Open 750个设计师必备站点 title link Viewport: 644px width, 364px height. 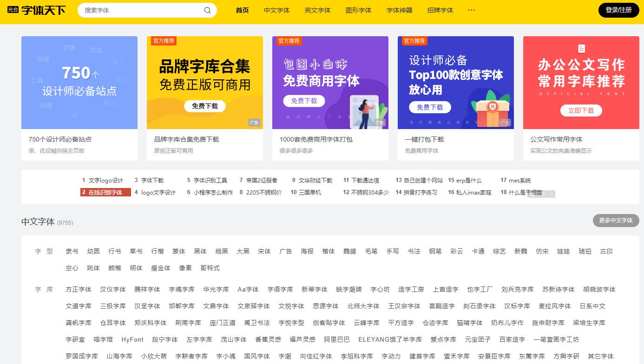(x=60, y=139)
